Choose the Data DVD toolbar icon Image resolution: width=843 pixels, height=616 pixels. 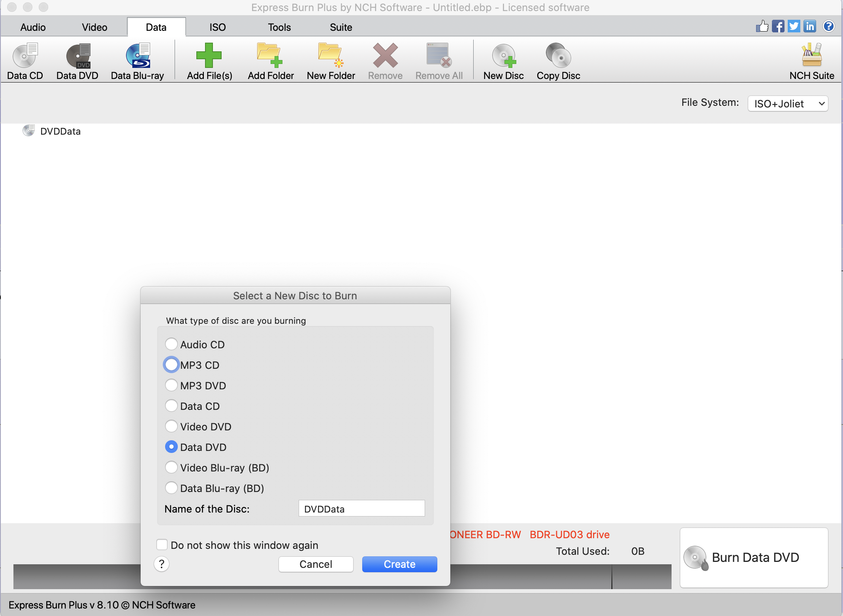[77, 62]
